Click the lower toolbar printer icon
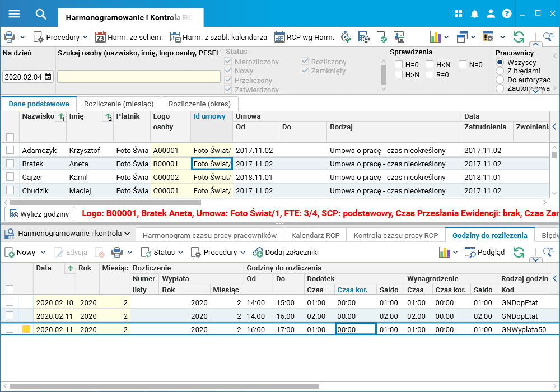 click(x=117, y=253)
